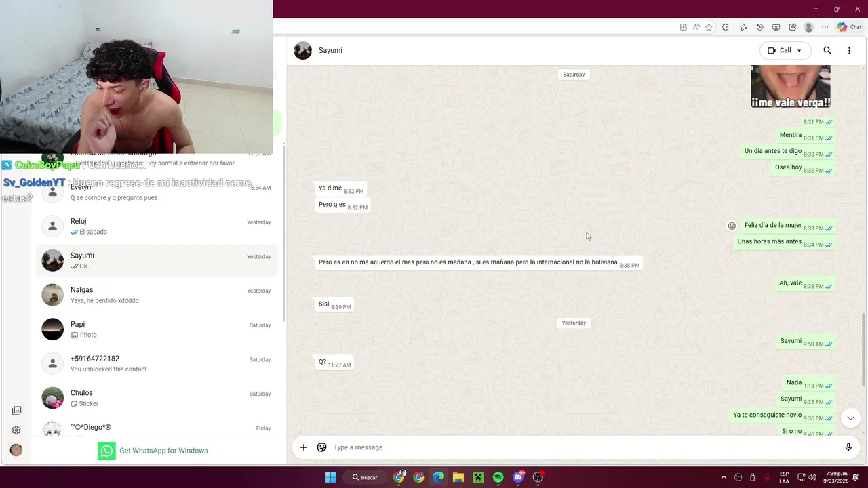Open the chat menu with three dots

click(x=849, y=50)
